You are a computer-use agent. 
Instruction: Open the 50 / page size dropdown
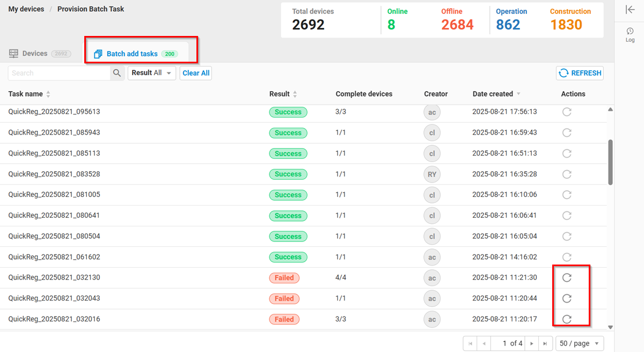[x=580, y=343]
